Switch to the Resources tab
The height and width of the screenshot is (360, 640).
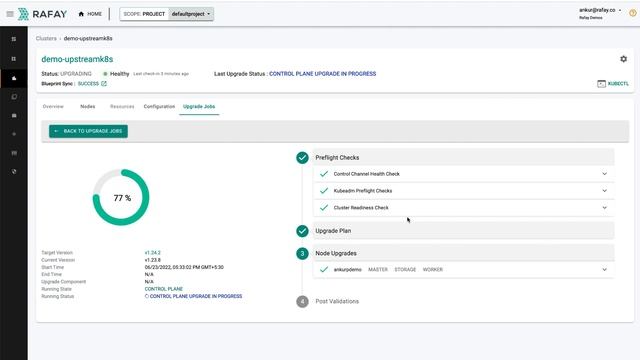(x=122, y=107)
